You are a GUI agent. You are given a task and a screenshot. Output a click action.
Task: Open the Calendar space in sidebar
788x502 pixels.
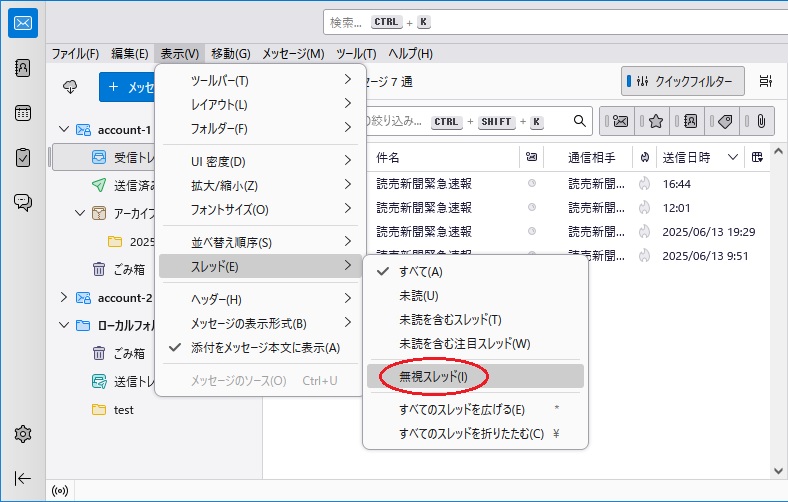(23, 112)
